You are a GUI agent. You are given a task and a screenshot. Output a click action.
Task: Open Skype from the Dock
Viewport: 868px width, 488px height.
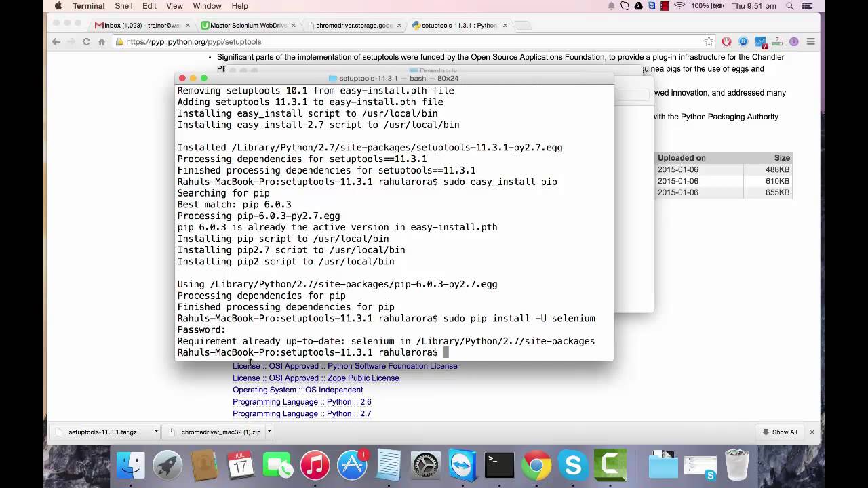[573, 466]
